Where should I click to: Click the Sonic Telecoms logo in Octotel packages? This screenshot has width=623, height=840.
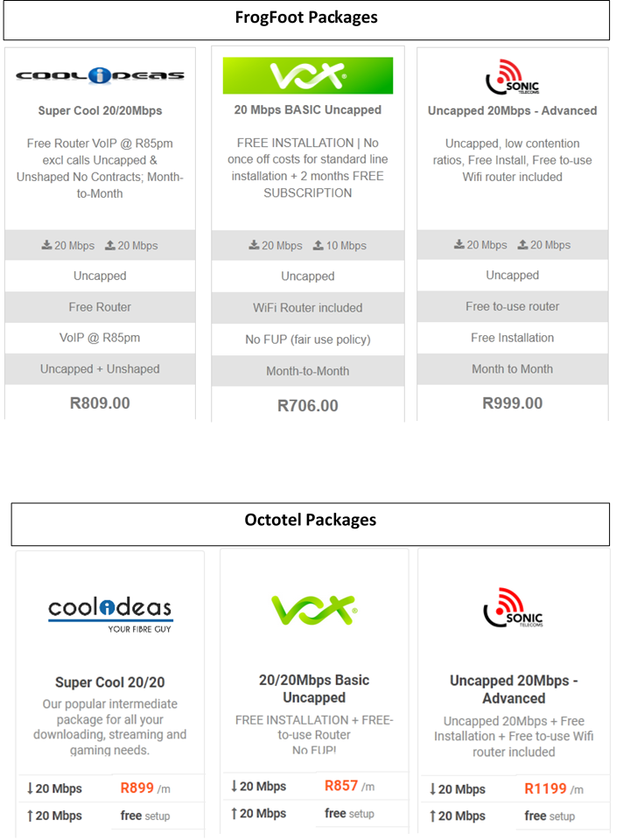click(514, 609)
